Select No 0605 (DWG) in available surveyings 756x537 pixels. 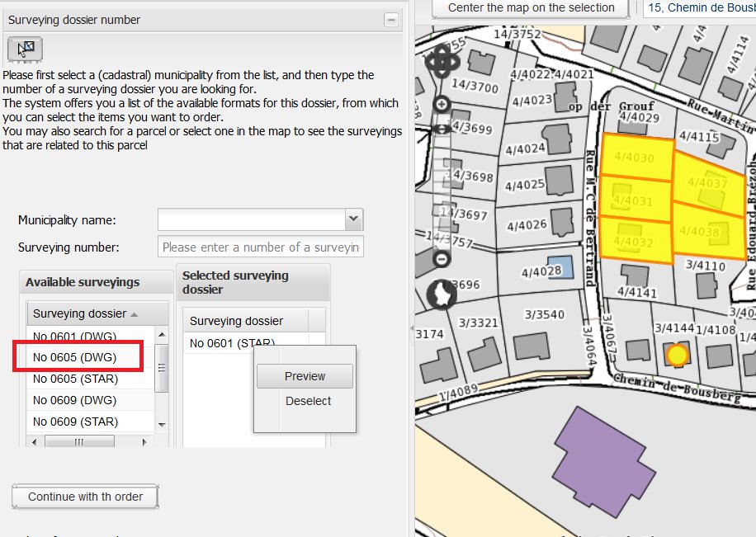[75, 357]
